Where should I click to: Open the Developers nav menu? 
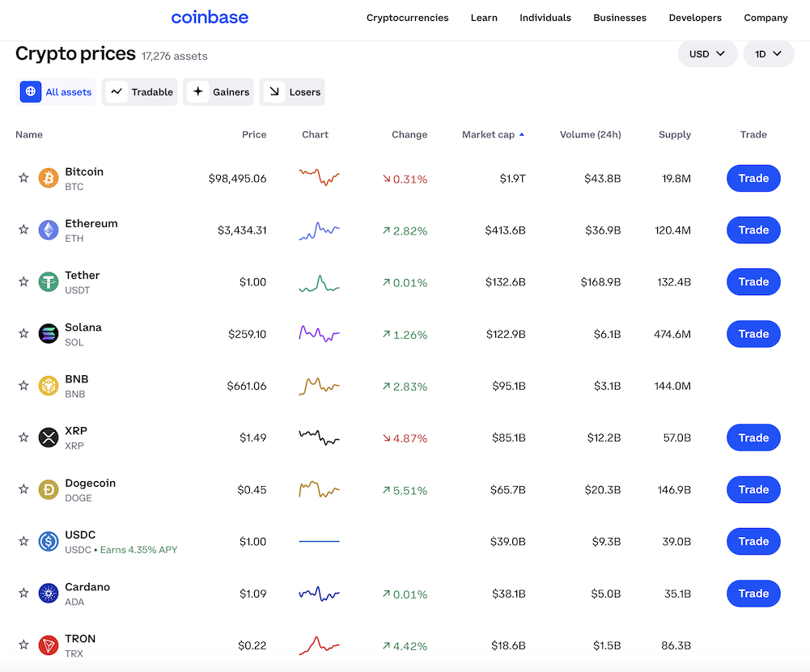click(695, 18)
